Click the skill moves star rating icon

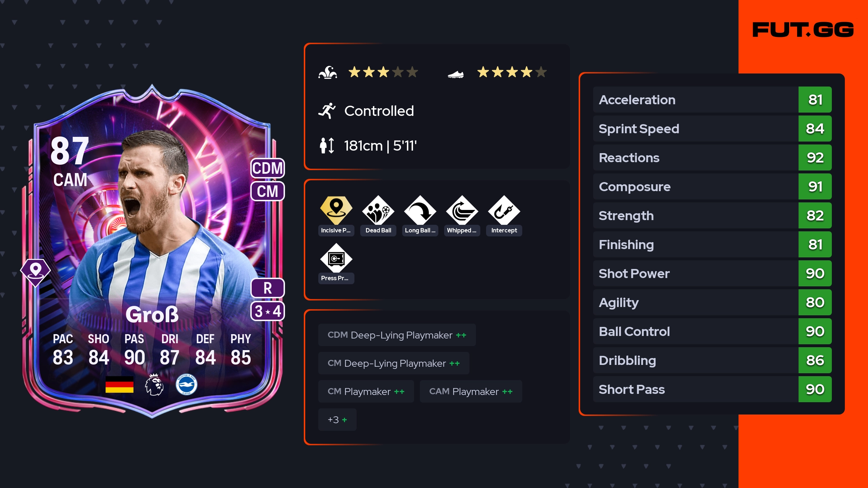click(328, 72)
